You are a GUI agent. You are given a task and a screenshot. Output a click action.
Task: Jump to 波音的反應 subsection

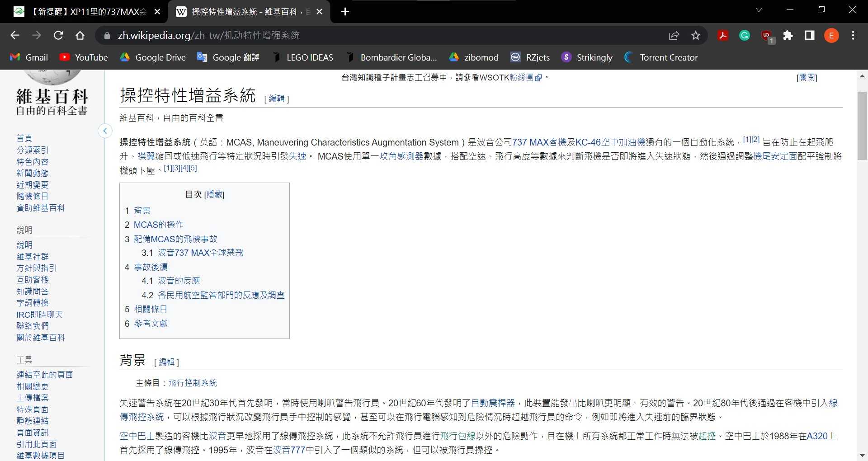tap(179, 281)
